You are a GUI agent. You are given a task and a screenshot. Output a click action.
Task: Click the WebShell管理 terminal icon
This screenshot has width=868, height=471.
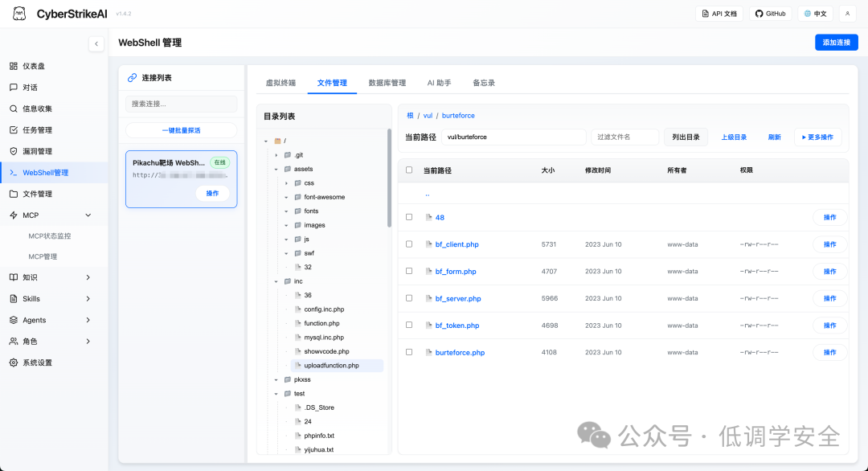(x=14, y=173)
